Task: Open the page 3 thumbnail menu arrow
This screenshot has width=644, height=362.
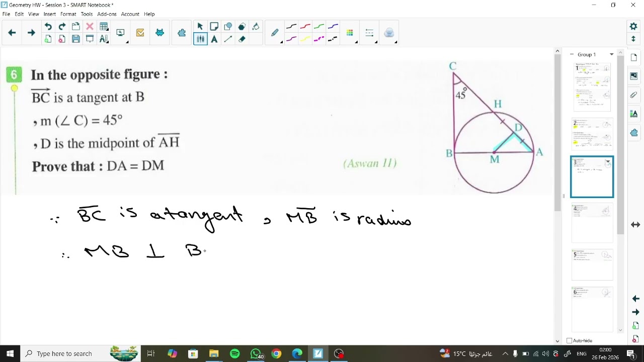Action: 608,162
